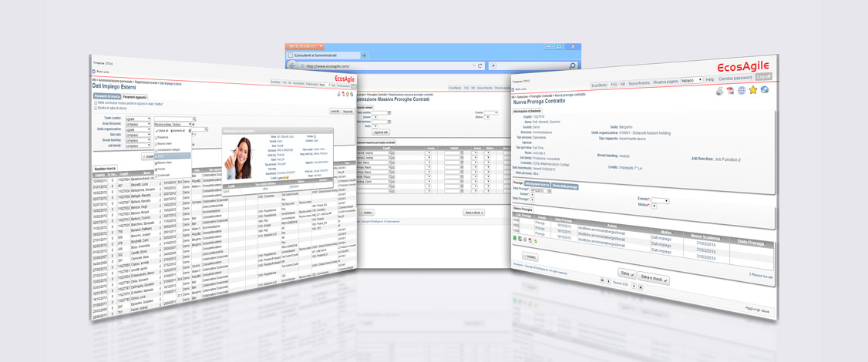Expand the Evento dropdown in Proroga form

pyautogui.click(x=665, y=201)
